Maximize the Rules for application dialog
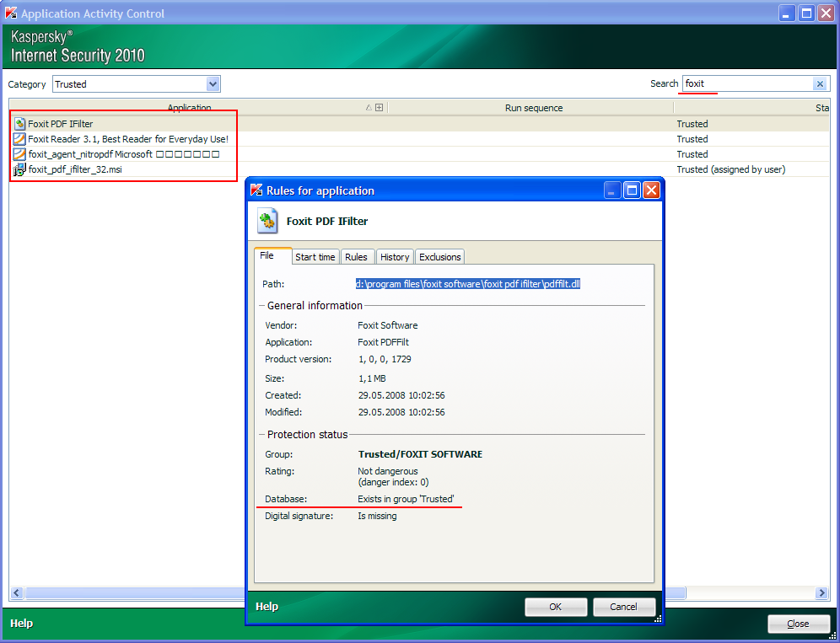Screen dimensions: 840x643 coord(632,190)
